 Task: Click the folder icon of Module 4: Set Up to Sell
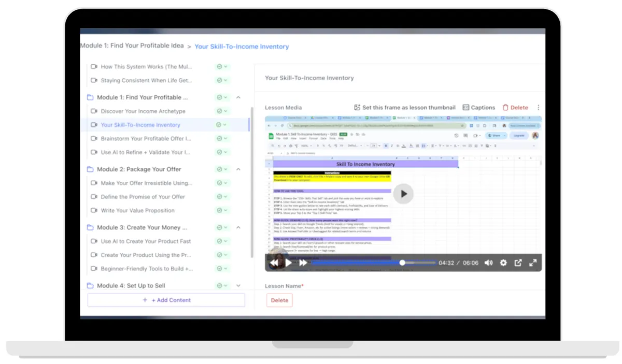pos(90,286)
